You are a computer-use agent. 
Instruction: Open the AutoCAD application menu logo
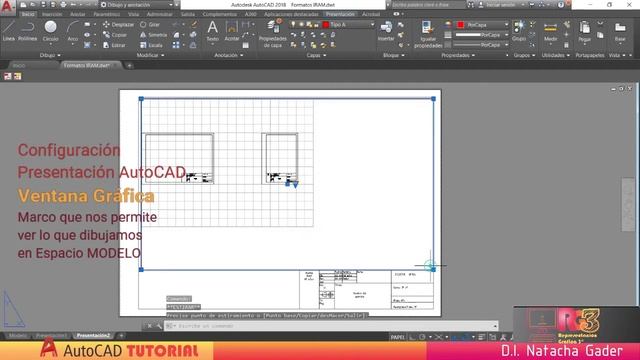coord(7,6)
